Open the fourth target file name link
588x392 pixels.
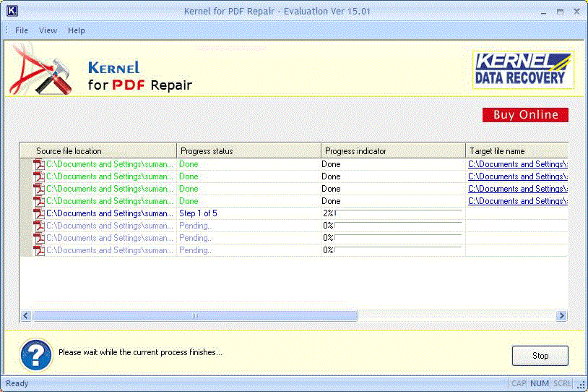tap(517, 201)
